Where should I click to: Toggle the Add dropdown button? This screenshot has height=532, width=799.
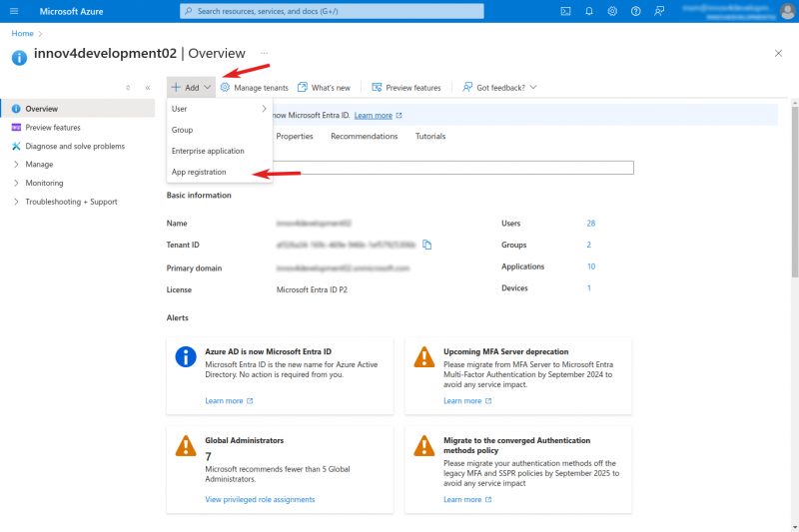tap(191, 87)
